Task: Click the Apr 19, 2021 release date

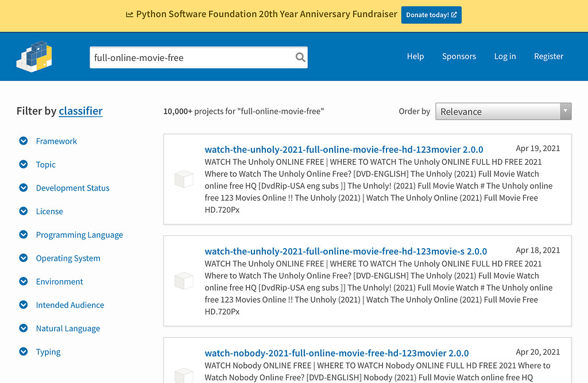Action: [537, 148]
